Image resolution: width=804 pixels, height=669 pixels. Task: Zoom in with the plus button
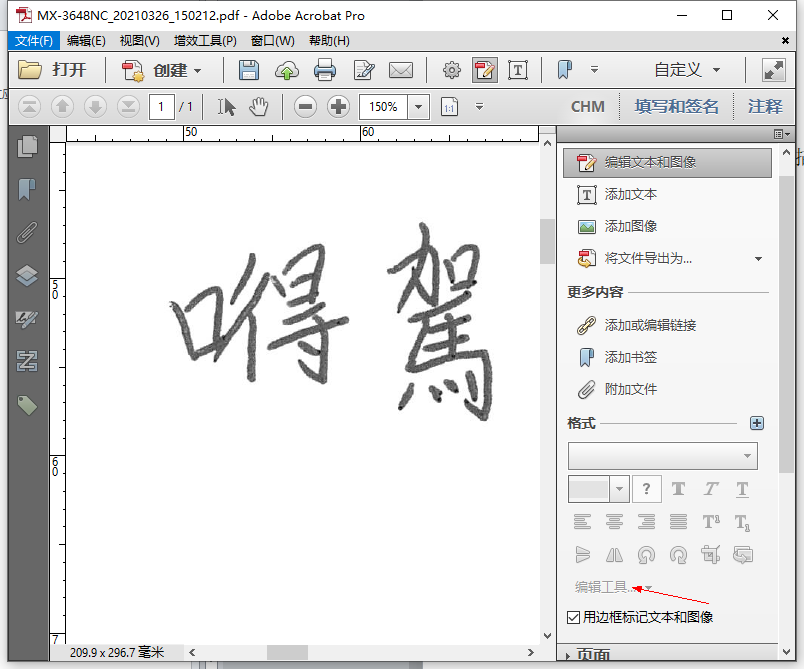pyautogui.click(x=338, y=107)
